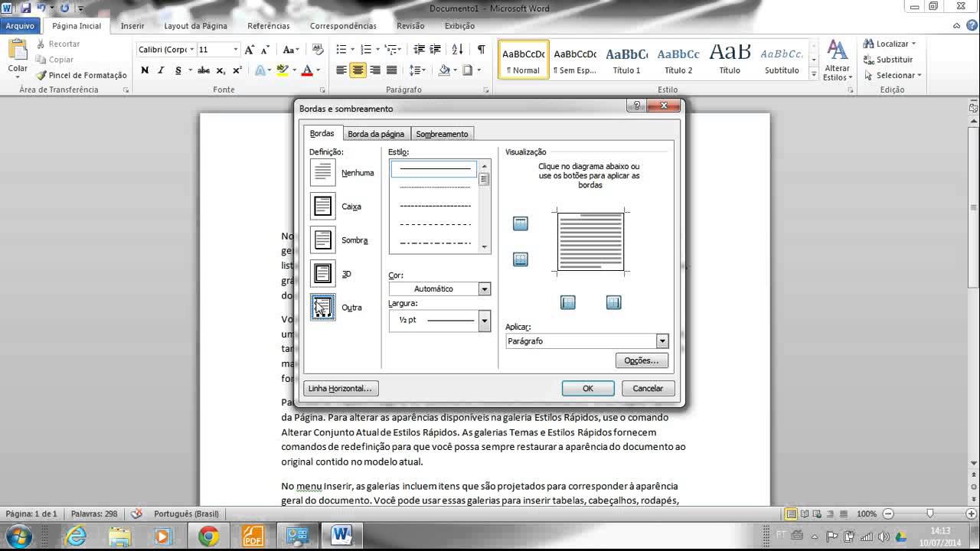Toggle the top border button in preview

tap(521, 223)
